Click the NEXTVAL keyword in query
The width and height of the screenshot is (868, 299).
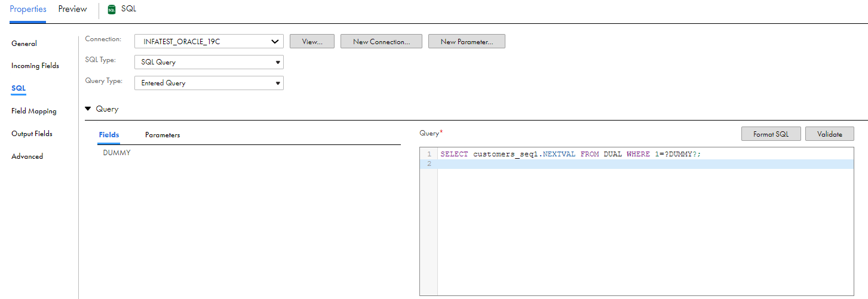[559, 154]
